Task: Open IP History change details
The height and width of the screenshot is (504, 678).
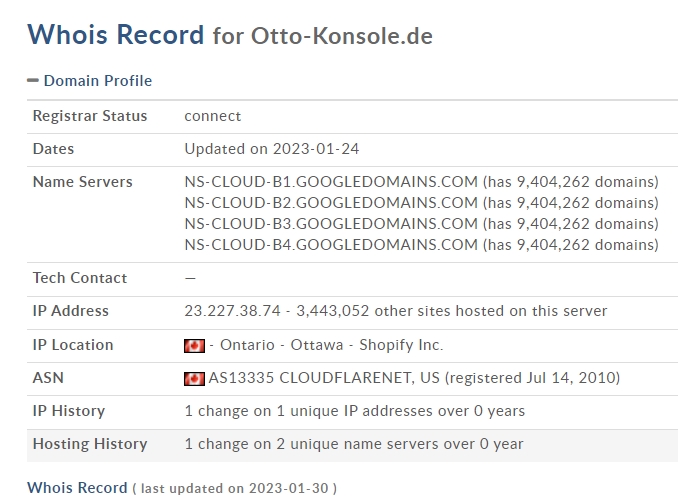Action: [355, 411]
